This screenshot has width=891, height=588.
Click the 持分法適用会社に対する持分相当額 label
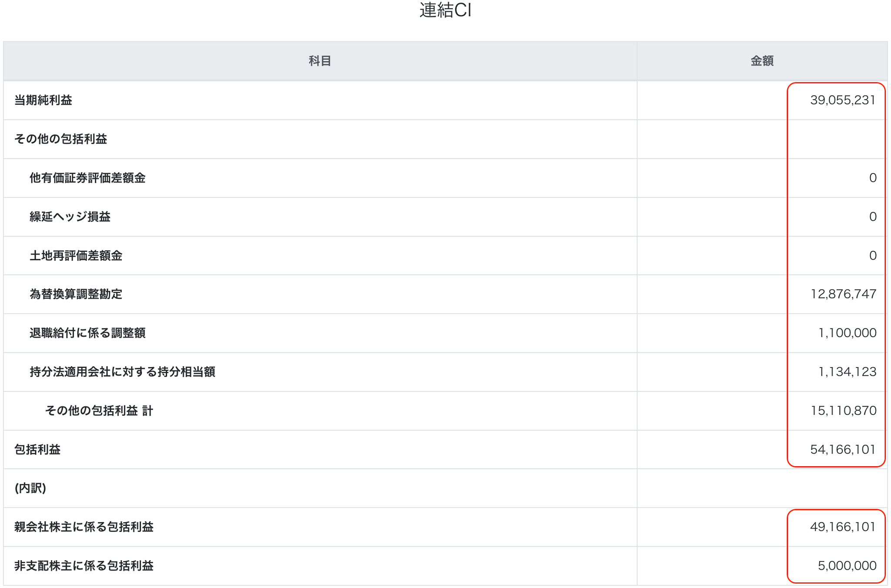tap(122, 372)
